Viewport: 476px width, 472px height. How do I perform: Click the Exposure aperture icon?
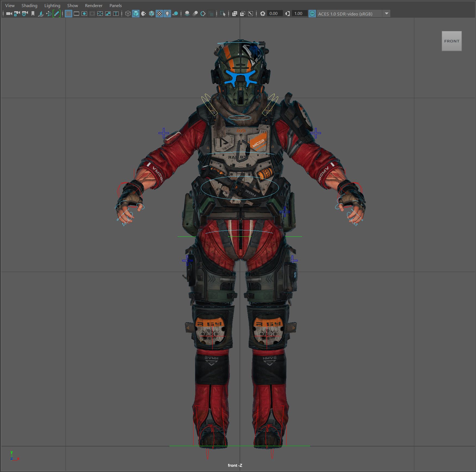click(263, 14)
